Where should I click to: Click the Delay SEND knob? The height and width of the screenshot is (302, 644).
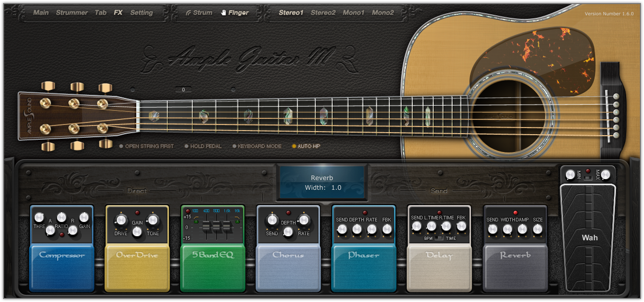416,226
